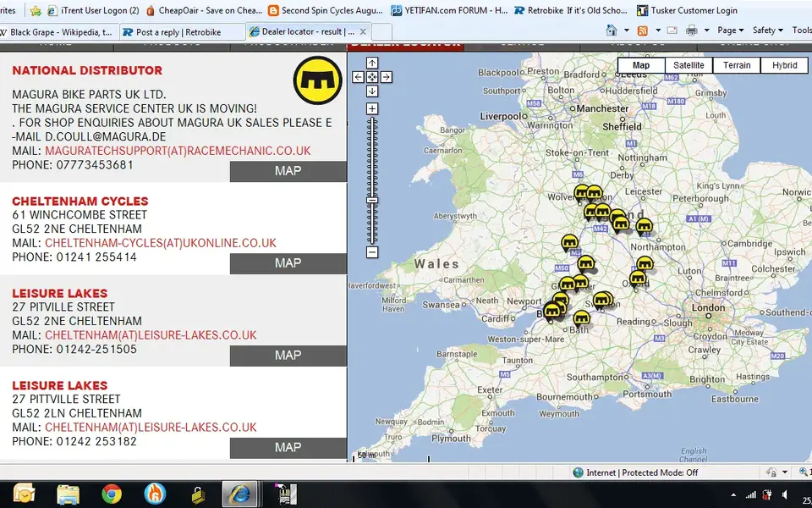Click the Read mail icon
The image size is (812, 508).
pyautogui.click(x=672, y=30)
